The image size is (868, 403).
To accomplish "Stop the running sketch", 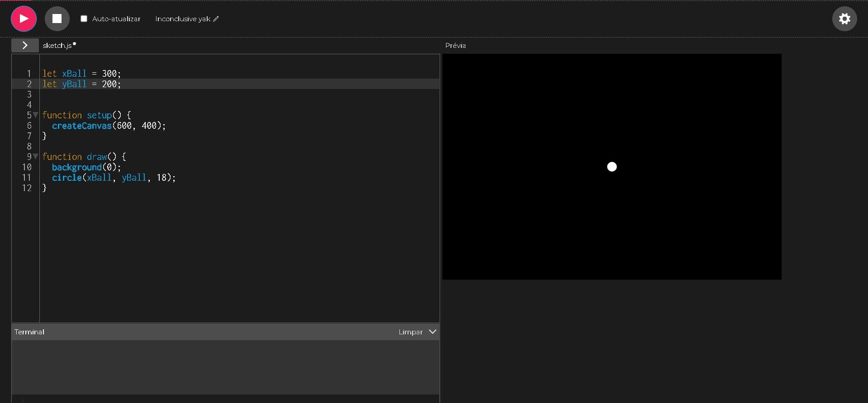I will (x=57, y=19).
